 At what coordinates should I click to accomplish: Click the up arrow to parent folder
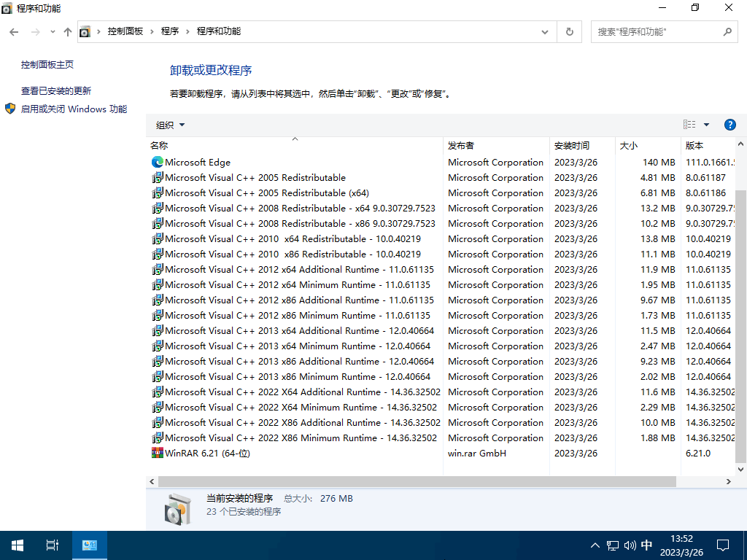pyautogui.click(x=68, y=31)
